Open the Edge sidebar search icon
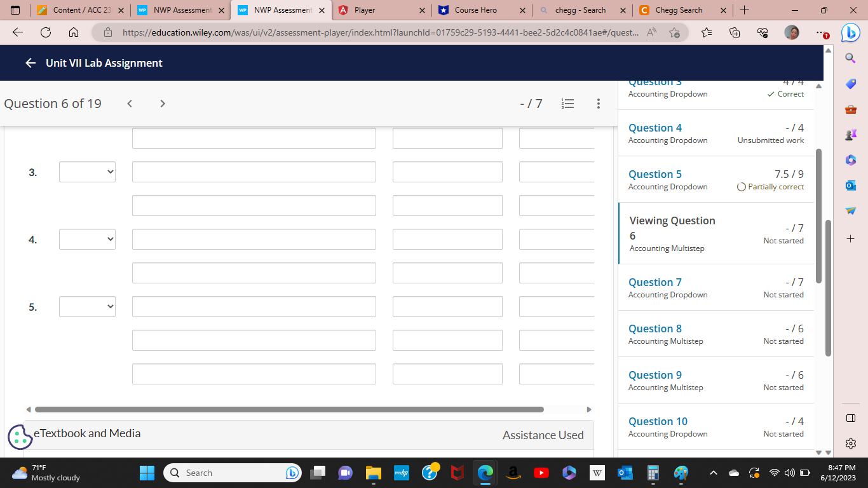868x488 pixels. click(850, 58)
